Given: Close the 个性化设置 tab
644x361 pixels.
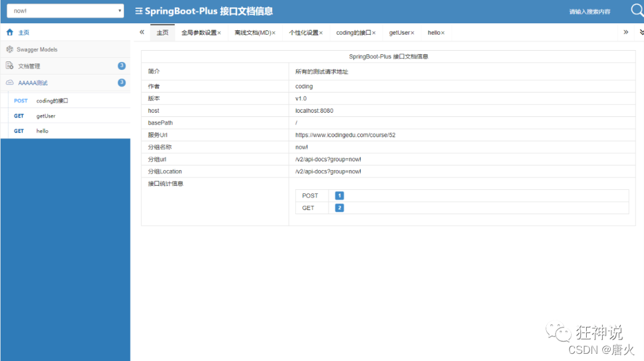Looking at the screenshot, I should pyautogui.click(x=321, y=33).
